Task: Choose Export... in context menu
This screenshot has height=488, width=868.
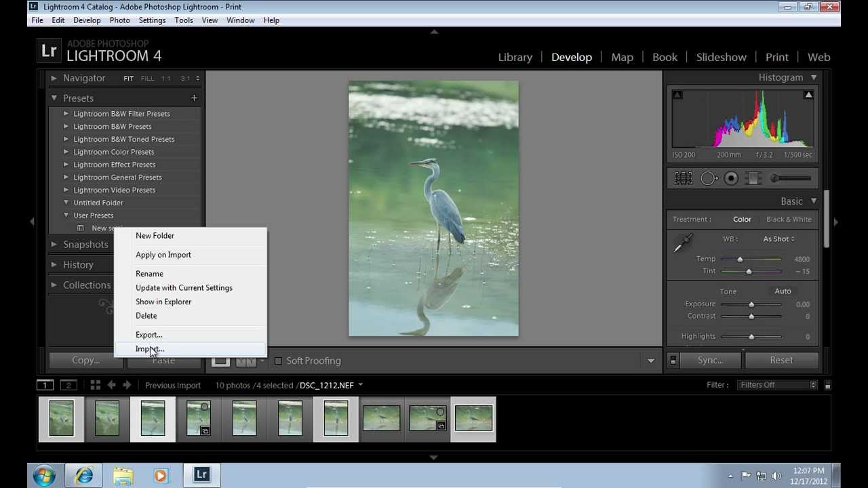Action: [190, 335]
